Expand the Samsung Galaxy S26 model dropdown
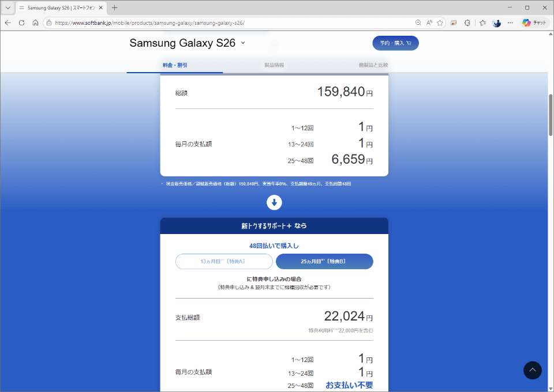 (243, 43)
